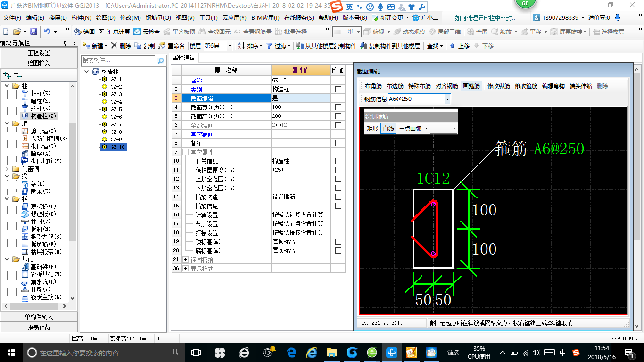Click 从其他楼层复制构件 icon

pos(326,46)
